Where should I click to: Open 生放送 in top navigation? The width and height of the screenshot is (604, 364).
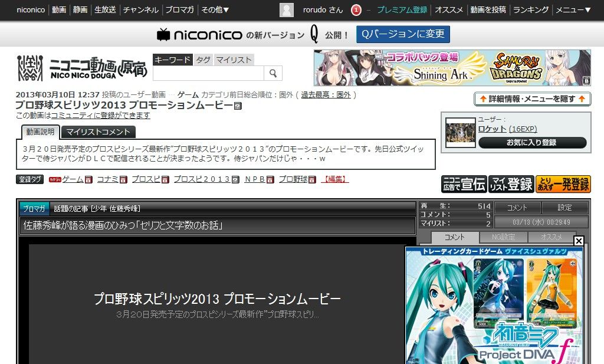[x=105, y=10]
